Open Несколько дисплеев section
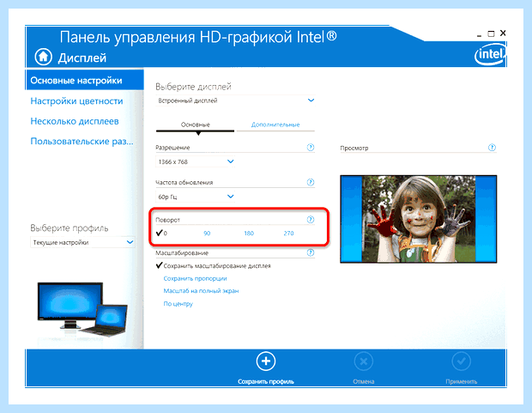The width and height of the screenshot is (532, 413). (75, 121)
